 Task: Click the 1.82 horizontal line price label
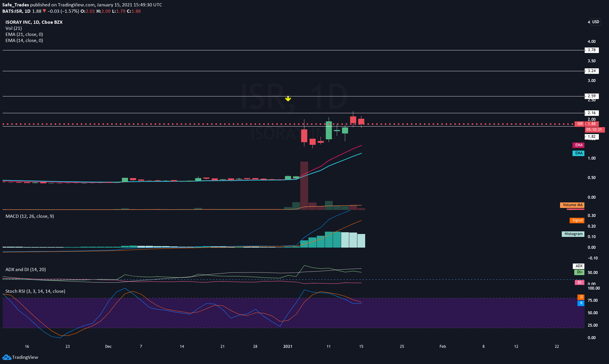coord(592,136)
